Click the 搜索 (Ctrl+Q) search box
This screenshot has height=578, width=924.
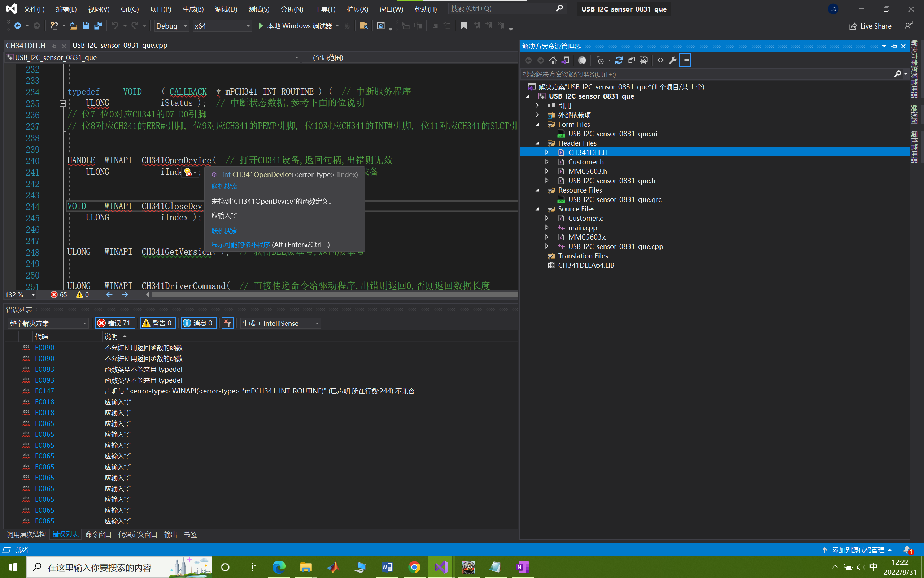[507, 8]
